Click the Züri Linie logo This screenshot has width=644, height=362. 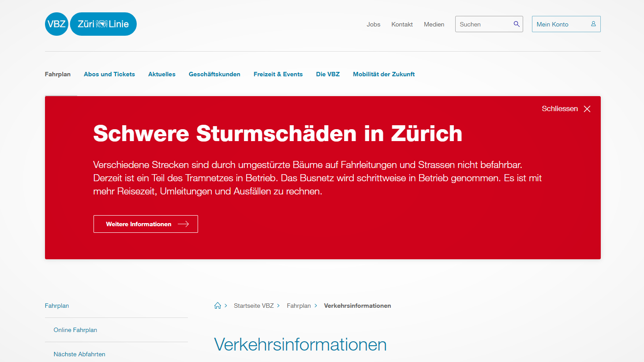click(103, 24)
